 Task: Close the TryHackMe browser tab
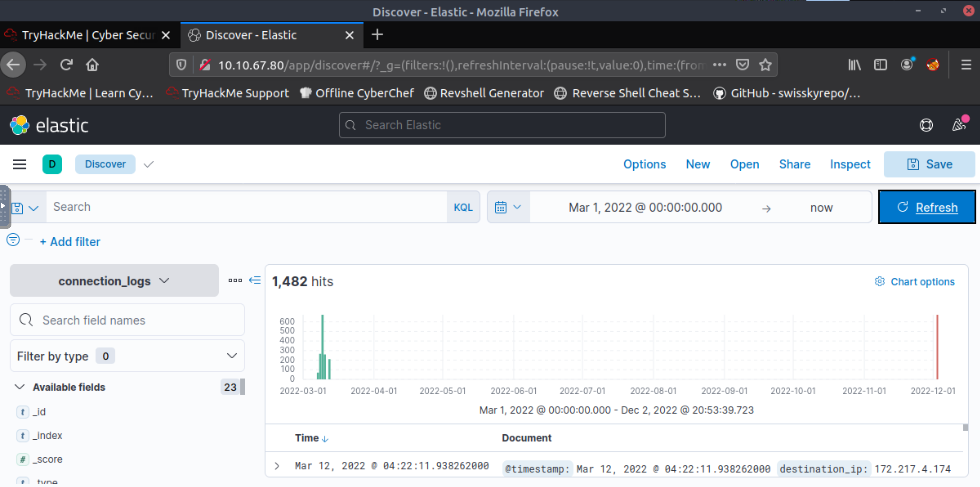pyautogui.click(x=166, y=35)
